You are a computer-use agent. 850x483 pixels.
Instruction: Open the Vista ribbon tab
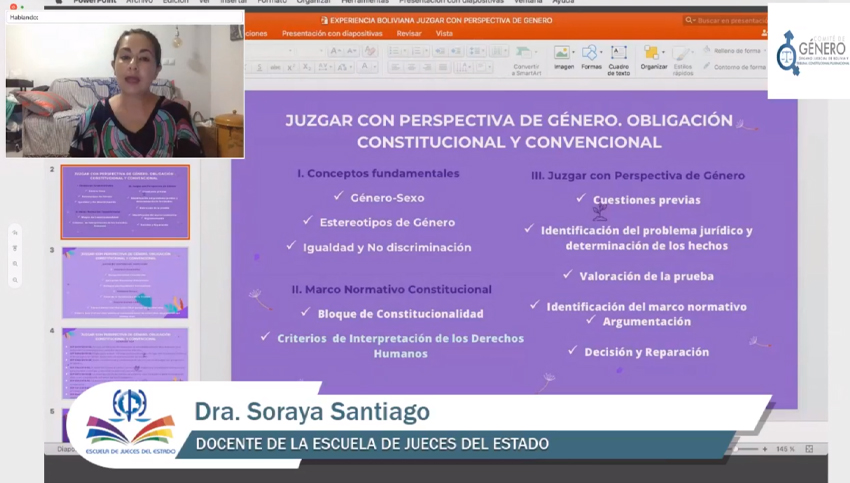coord(444,33)
